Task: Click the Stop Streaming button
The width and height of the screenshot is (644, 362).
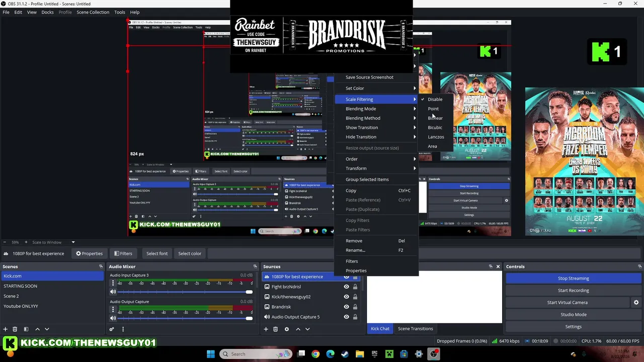Action: click(x=573, y=279)
